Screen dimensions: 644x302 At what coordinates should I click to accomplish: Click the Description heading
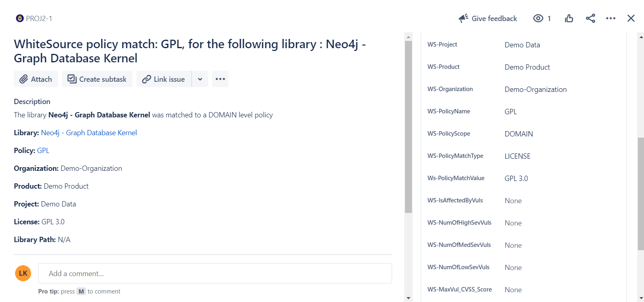pyautogui.click(x=32, y=102)
